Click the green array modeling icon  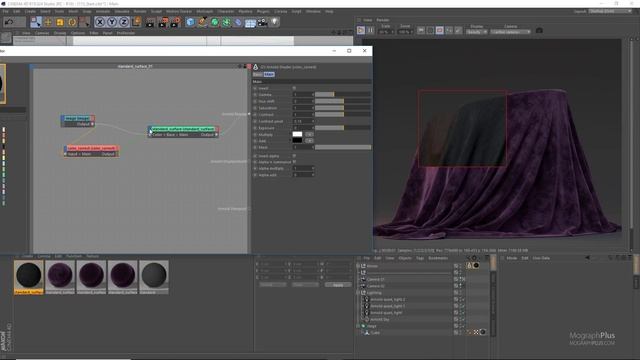click(x=226, y=22)
